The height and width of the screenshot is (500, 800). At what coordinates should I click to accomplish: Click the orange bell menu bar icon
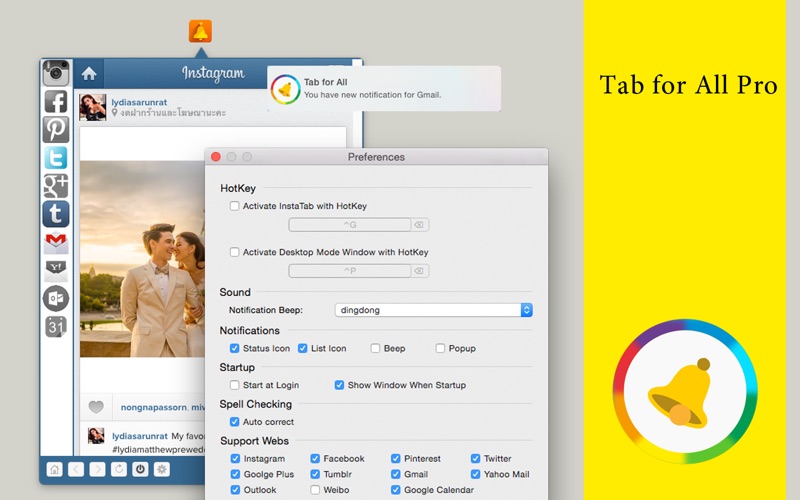[x=200, y=32]
